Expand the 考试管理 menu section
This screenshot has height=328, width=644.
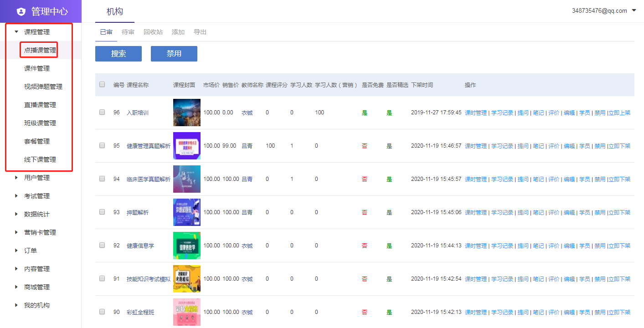point(16,196)
